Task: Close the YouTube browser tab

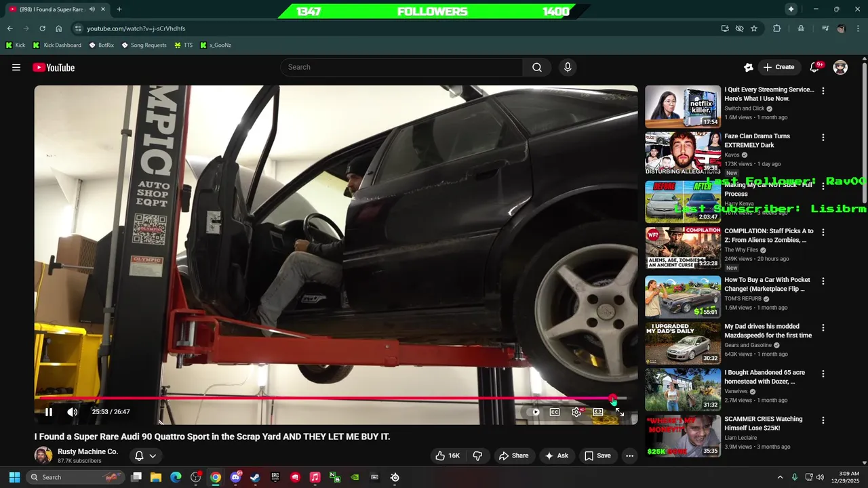Action: point(102,9)
